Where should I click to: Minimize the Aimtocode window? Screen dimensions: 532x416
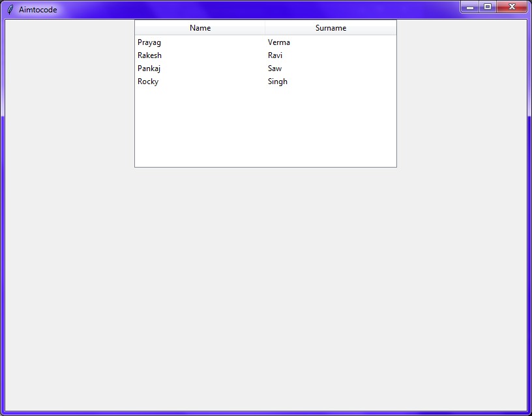469,7
